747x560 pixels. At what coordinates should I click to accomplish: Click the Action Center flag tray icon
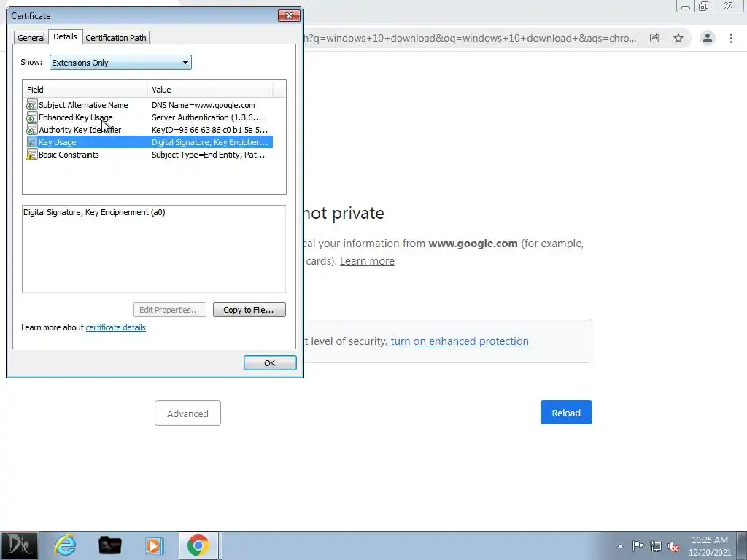638,546
